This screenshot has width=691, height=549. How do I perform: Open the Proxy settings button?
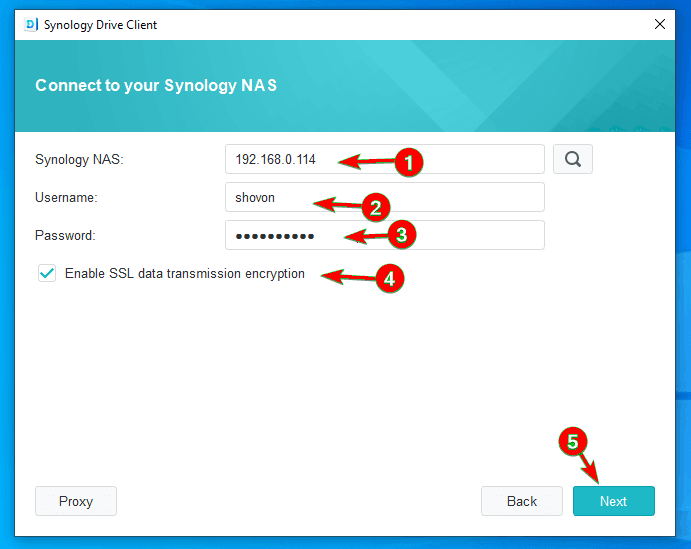76,501
